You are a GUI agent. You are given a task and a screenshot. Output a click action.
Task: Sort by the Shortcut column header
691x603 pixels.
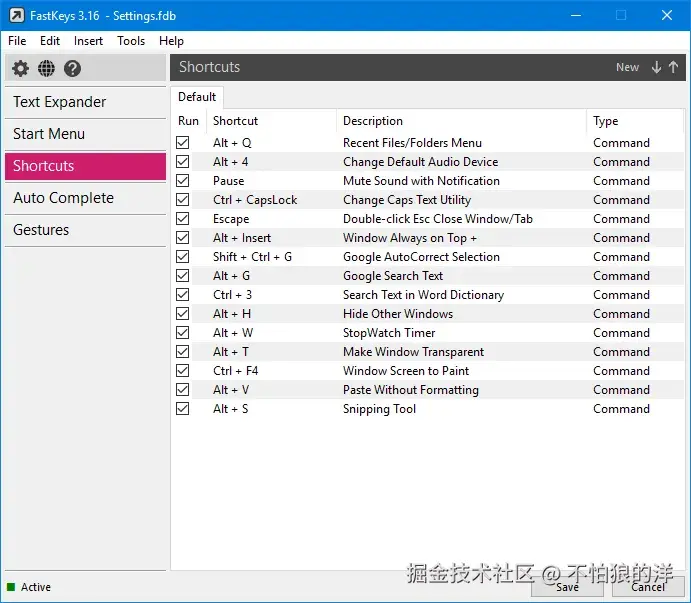271,121
